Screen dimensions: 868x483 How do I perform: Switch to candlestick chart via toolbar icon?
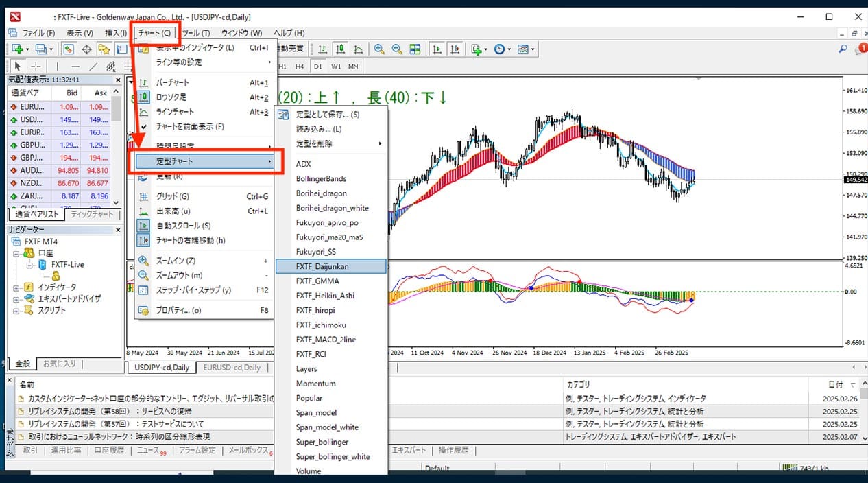[340, 49]
